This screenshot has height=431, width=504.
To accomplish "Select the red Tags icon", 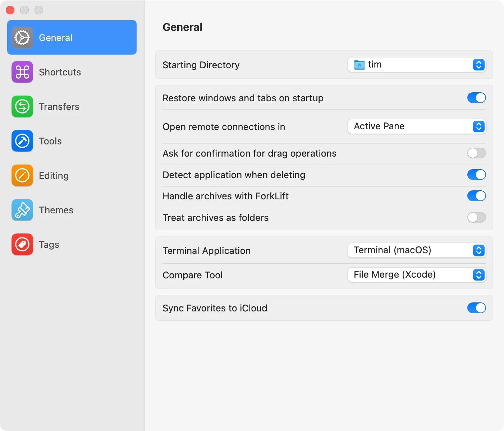I will click(x=22, y=245).
